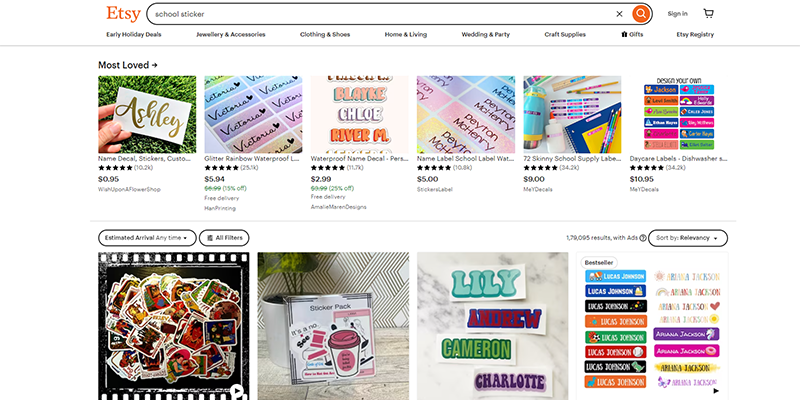Open Sort by Relevancy dropdown

(x=688, y=238)
